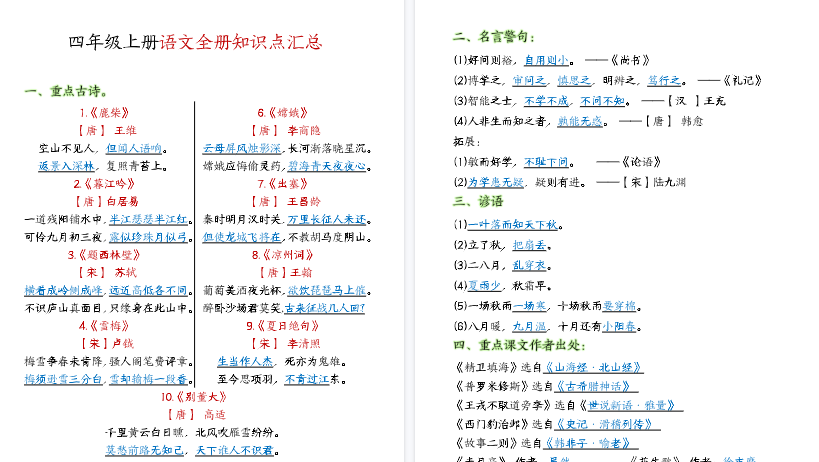Select author line '【唐】 李商隐'
Viewport: 819px width, 462px height.
click(x=285, y=131)
